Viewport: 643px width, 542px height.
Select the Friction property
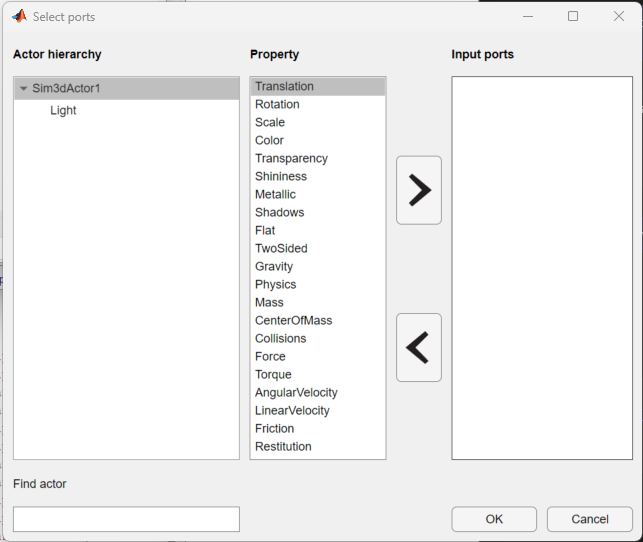pos(318,429)
